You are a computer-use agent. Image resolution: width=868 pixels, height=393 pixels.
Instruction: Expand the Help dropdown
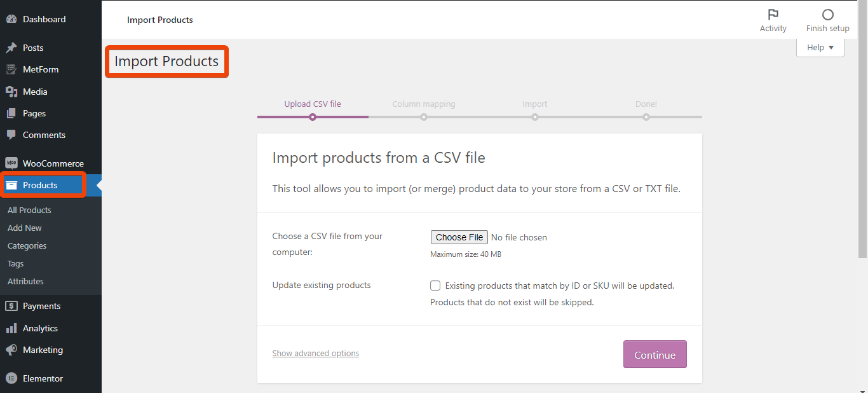(820, 48)
